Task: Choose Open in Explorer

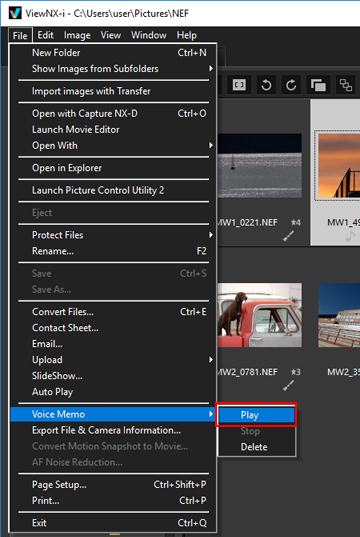Action: coord(113,168)
